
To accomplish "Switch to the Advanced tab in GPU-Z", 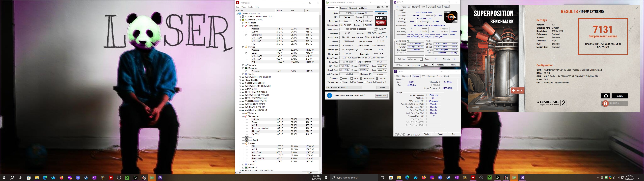I will click(x=353, y=8).
